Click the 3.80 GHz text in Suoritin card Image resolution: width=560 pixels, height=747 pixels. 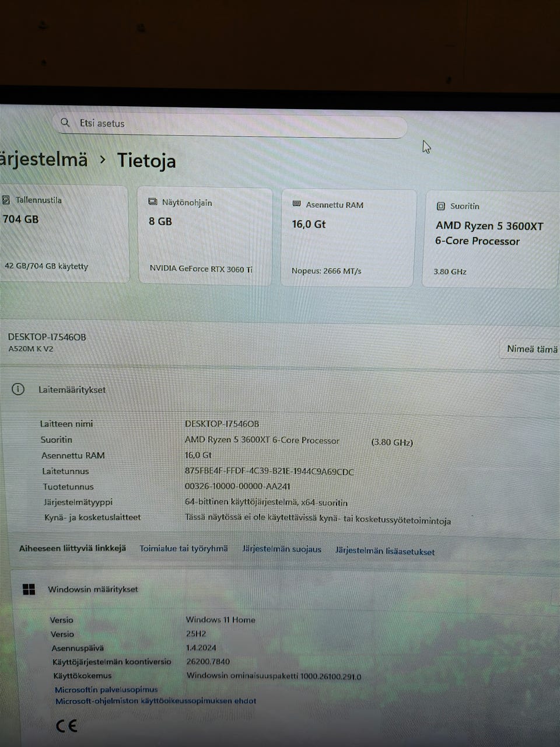click(450, 271)
